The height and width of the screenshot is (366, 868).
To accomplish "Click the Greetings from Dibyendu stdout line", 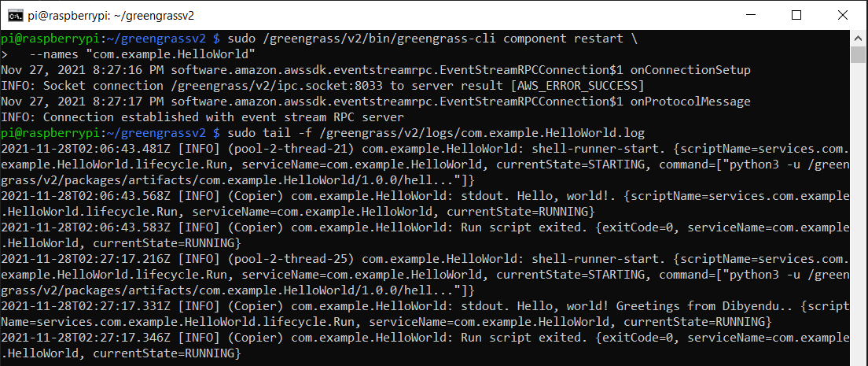I will click(425, 314).
